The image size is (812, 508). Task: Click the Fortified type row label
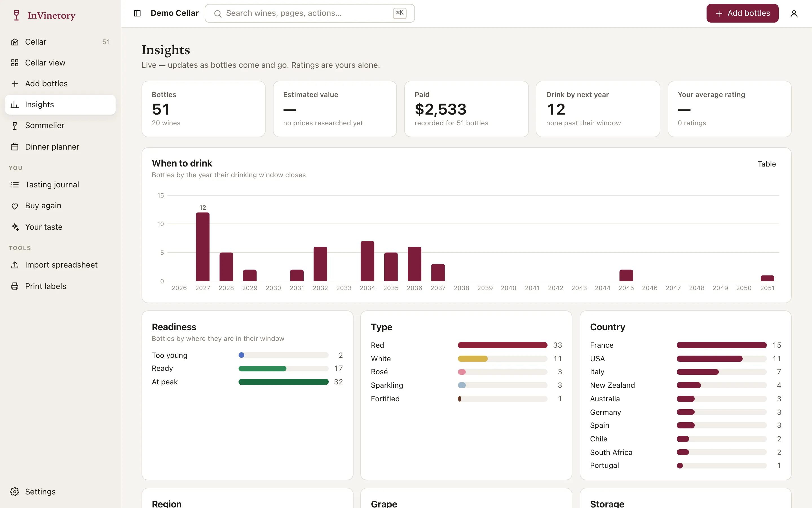385,399
